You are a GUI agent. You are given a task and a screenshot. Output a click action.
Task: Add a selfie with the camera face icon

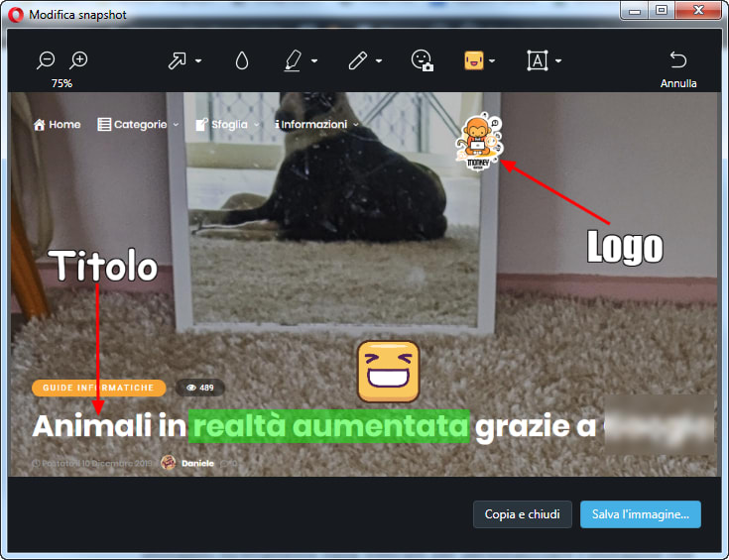point(423,60)
